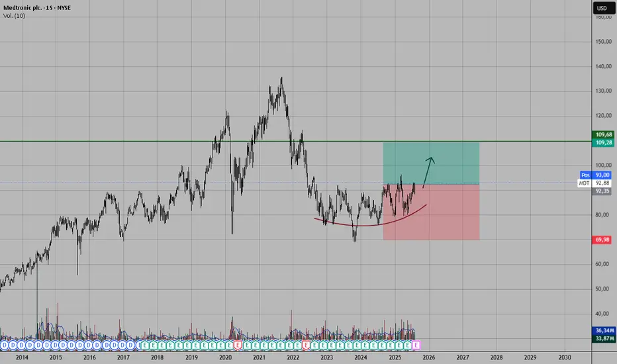Click the 80,00 price scale value
617x364 pixels.
(603, 215)
